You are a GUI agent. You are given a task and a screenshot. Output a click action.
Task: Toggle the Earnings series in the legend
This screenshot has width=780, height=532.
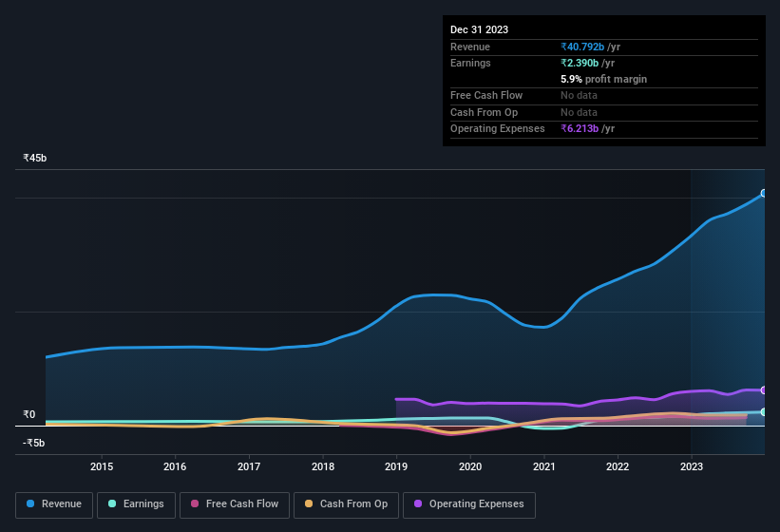[136, 503]
